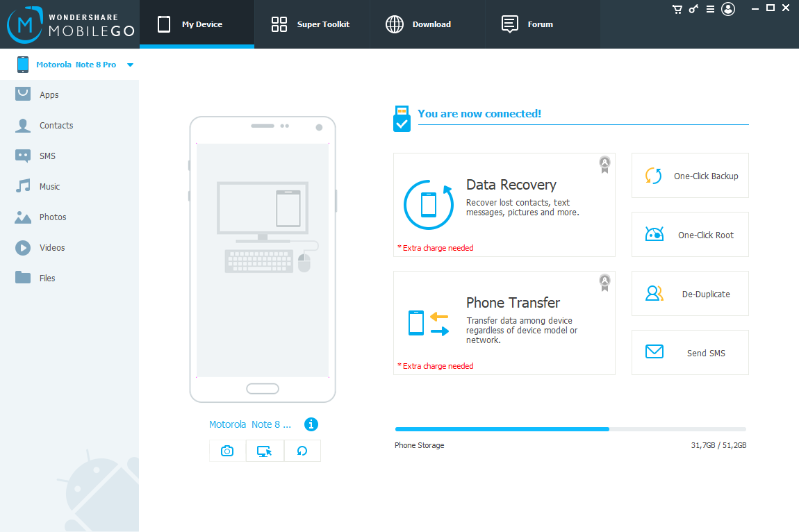Open the user account icon
Screen dimensions: 799x532
728,9
